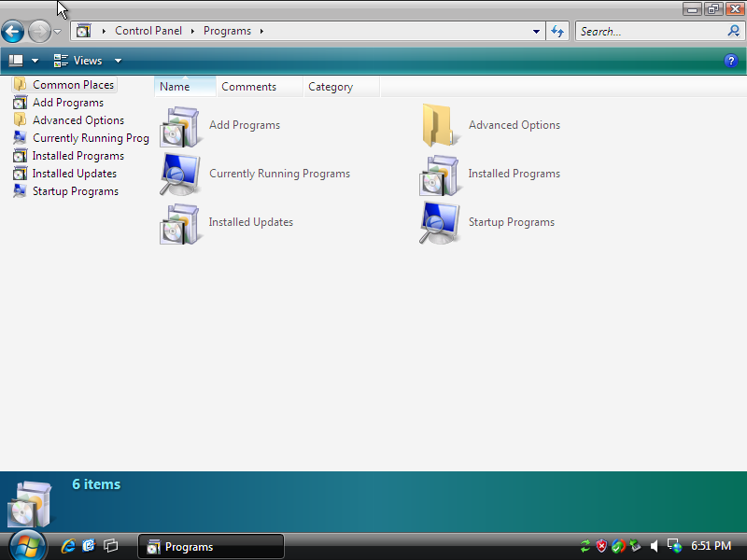Open the Help question mark icon
This screenshot has height=560, width=747.
point(731,61)
